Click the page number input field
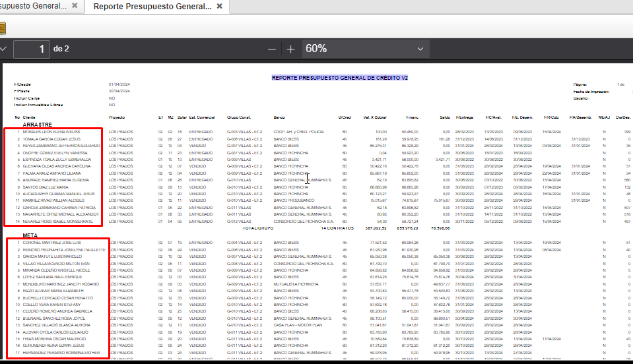The height and width of the screenshot is (364, 633). click(31, 49)
